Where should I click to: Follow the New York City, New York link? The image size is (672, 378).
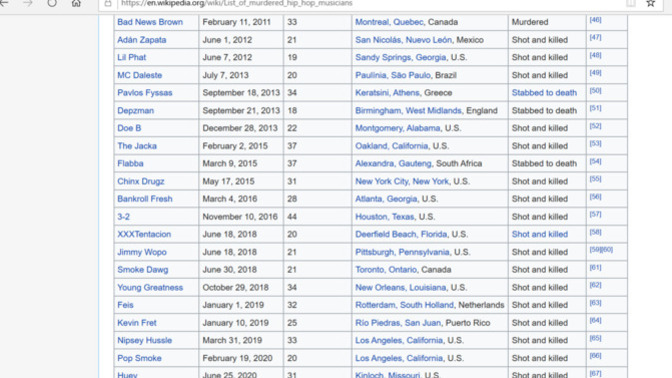(x=402, y=181)
